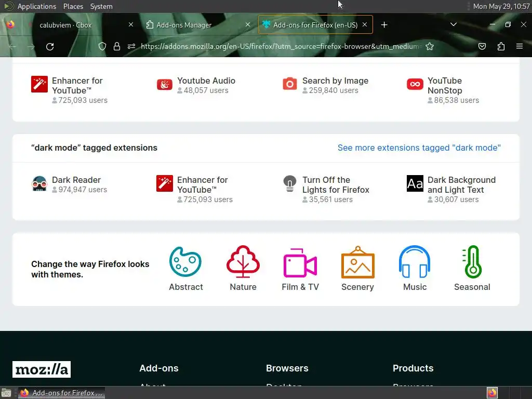Click the clock showing Mon May 29, 10:57
This screenshot has height=399, width=532.
[501, 6]
